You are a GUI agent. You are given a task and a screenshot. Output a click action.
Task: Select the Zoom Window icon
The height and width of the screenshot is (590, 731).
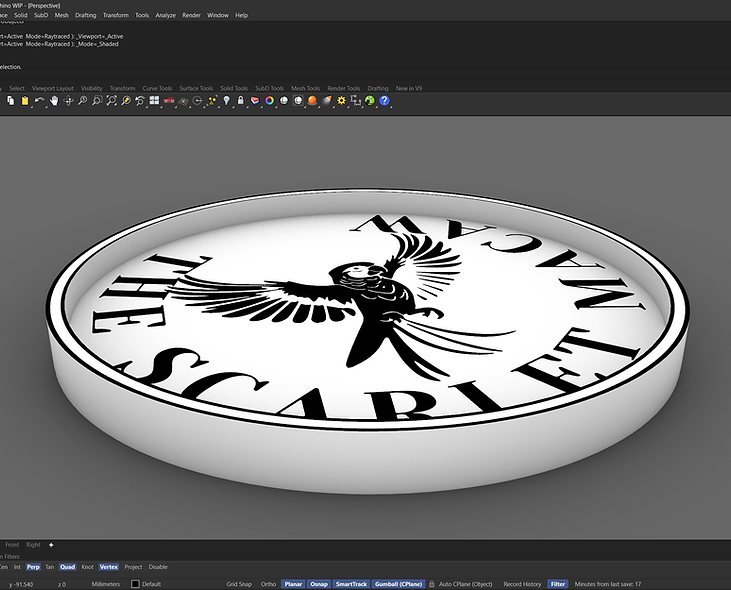tap(97, 100)
